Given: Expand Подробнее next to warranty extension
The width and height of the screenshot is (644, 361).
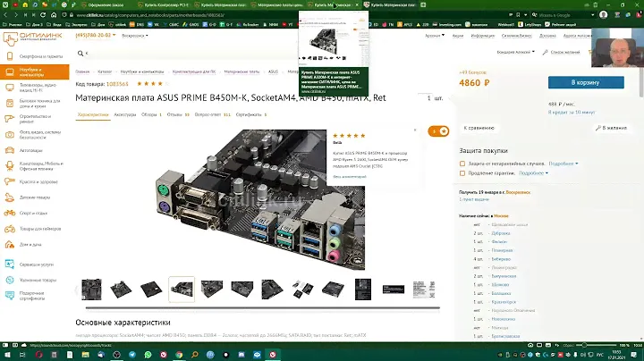Looking at the screenshot, I should pos(533,173).
